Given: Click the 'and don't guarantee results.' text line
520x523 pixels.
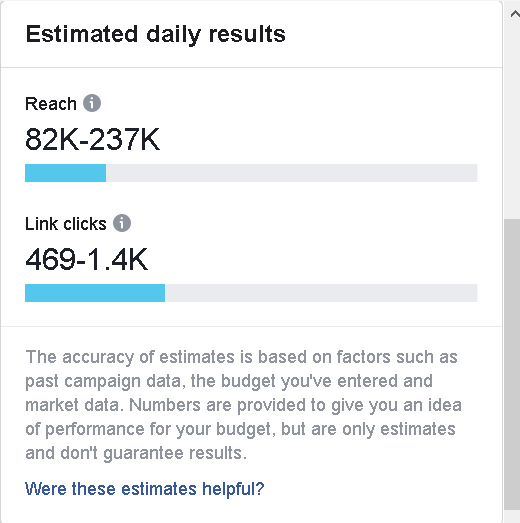Looking at the screenshot, I should point(136,453).
